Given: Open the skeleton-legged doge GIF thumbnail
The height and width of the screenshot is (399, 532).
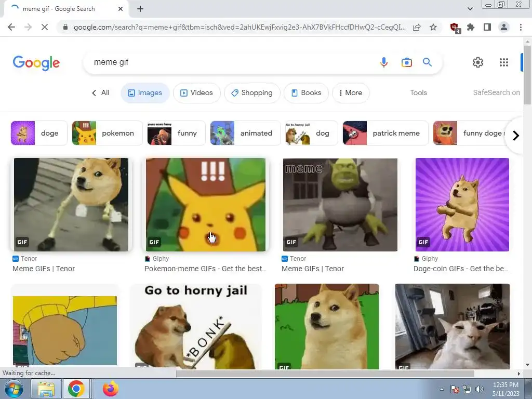Looking at the screenshot, I should point(71,205).
